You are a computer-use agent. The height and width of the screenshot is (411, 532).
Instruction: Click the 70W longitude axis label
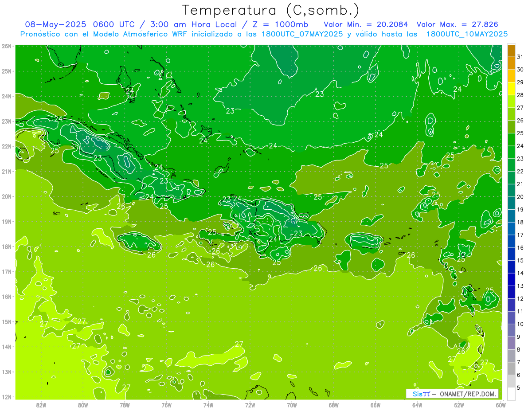[292, 405]
